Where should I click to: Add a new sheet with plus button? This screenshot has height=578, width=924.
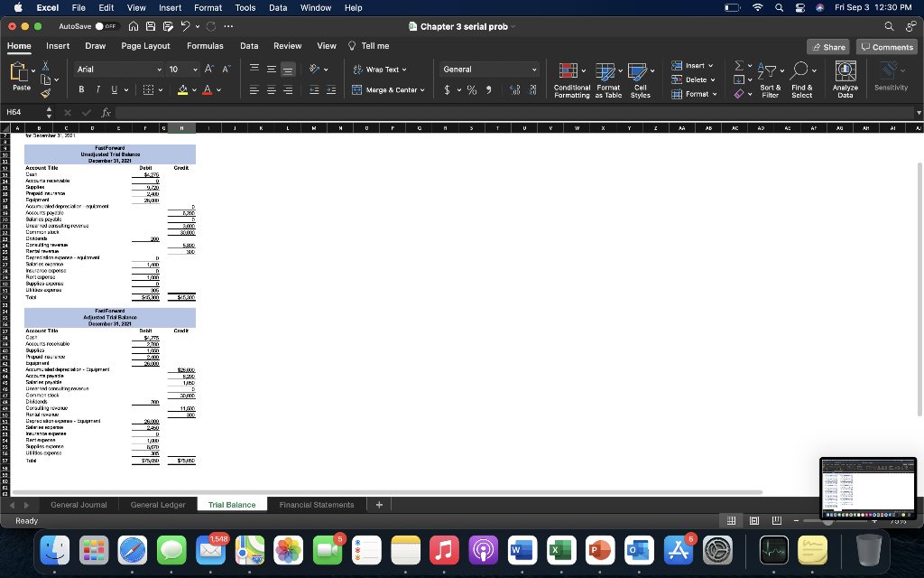tap(379, 505)
